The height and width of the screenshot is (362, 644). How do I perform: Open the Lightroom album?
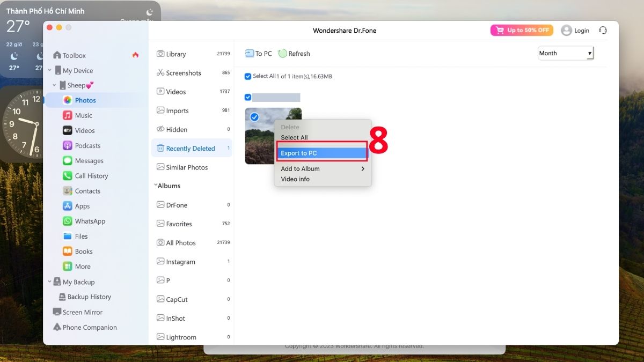point(192,337)
